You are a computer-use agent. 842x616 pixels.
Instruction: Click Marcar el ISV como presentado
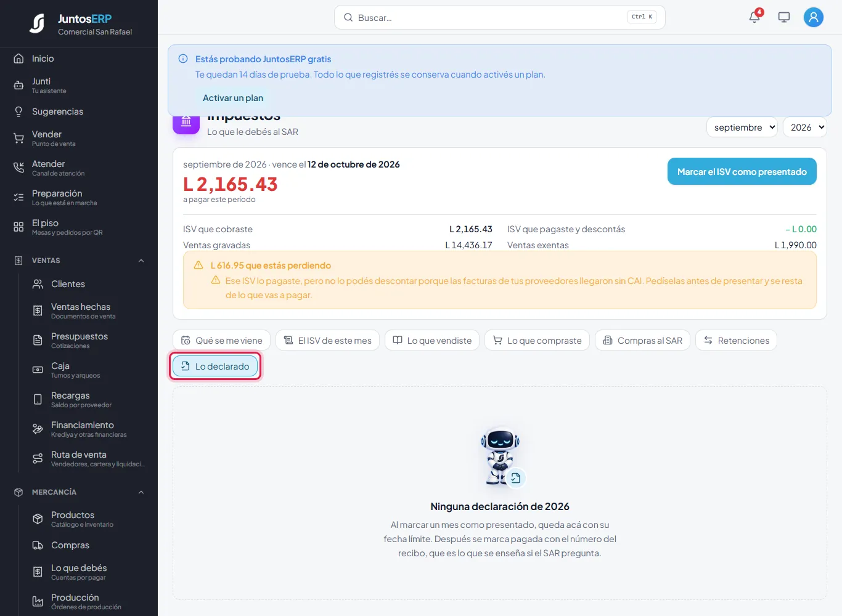point(742,172)
